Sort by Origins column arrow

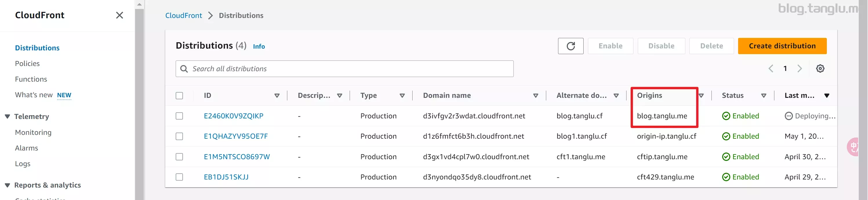pyautogui.click(x=701, y=96)
